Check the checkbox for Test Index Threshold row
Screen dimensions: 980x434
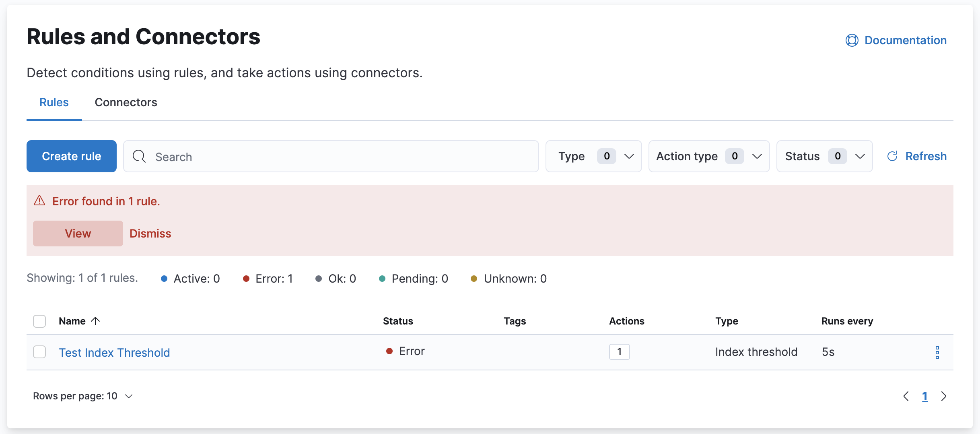[x=39, y=352]
